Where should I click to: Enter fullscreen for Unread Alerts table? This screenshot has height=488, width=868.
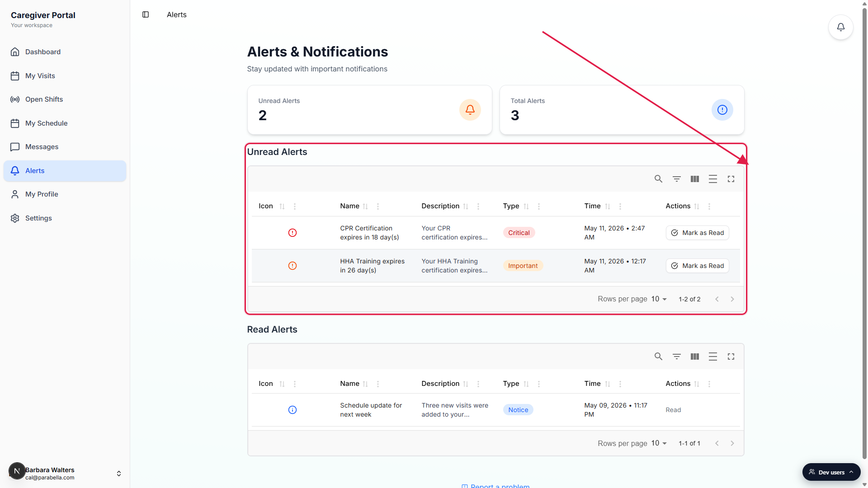click(x=731, y=179)
